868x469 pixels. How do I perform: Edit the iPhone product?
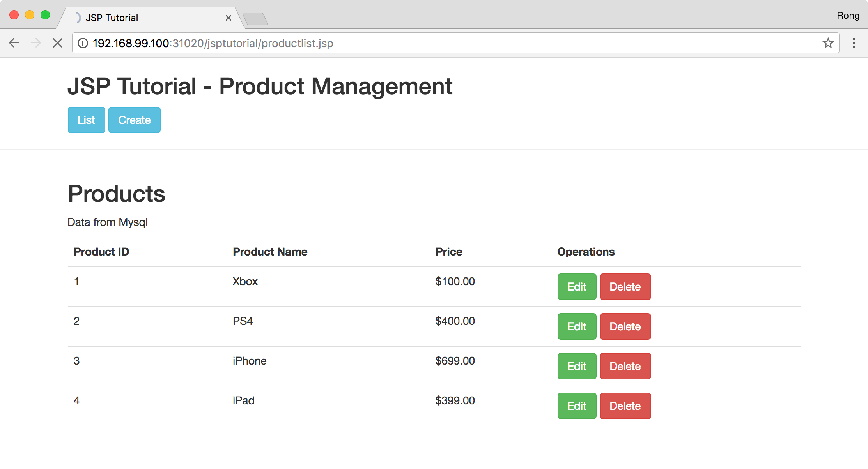click(x=577, y=366)
